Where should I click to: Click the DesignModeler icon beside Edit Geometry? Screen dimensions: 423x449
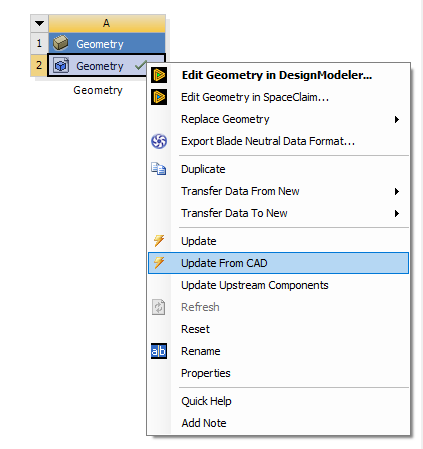tap(159, 75)
